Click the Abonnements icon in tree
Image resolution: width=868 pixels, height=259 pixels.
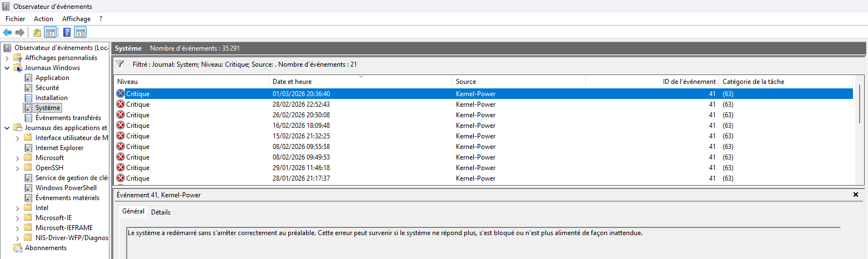(18, 248)
